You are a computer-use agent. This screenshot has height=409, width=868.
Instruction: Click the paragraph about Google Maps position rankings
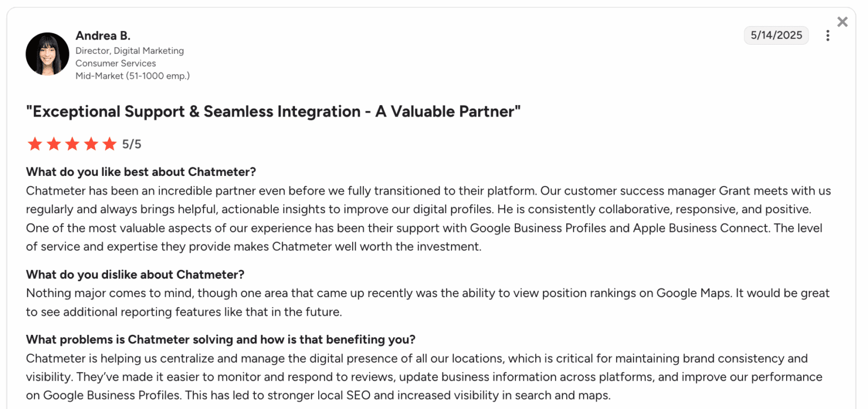point(427,302)
